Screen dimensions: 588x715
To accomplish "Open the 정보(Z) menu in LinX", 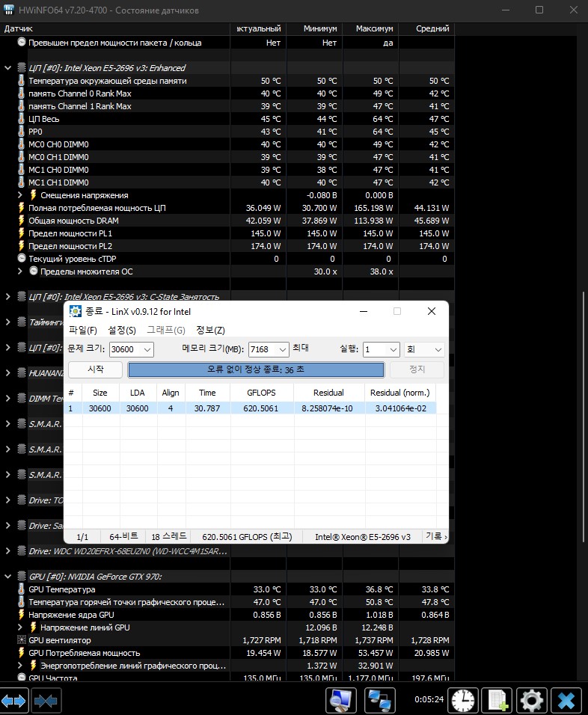I will tap(210, 330).
